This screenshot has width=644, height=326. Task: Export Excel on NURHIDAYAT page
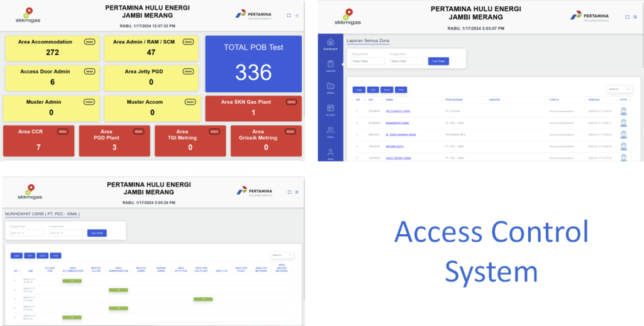coord(42,256)
